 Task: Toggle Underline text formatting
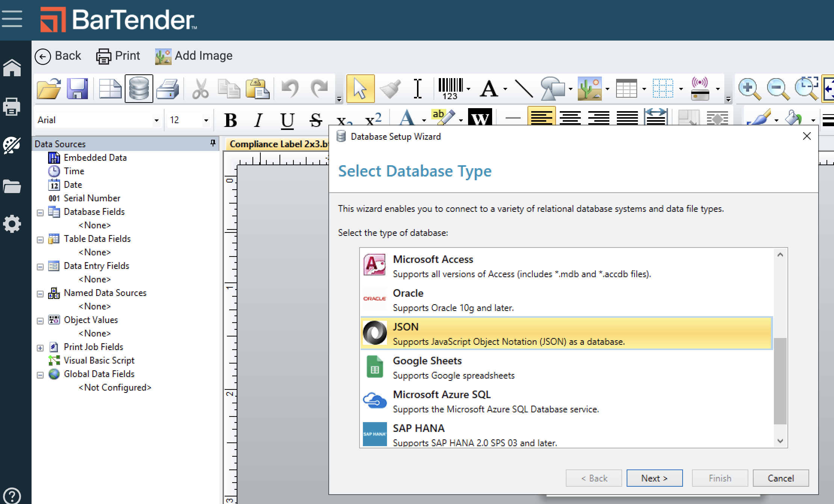click(x=287, y=120)
